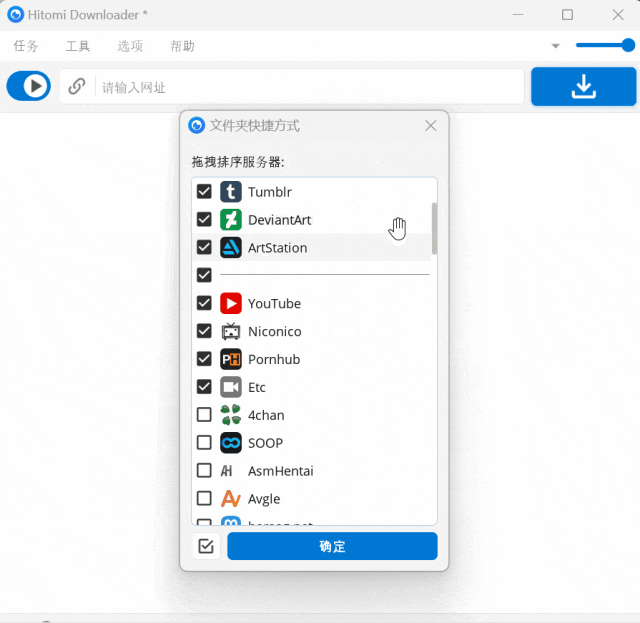Click the DeviantArt logo icon
Viewport: 640px width, 623px height.
[231, 220]
